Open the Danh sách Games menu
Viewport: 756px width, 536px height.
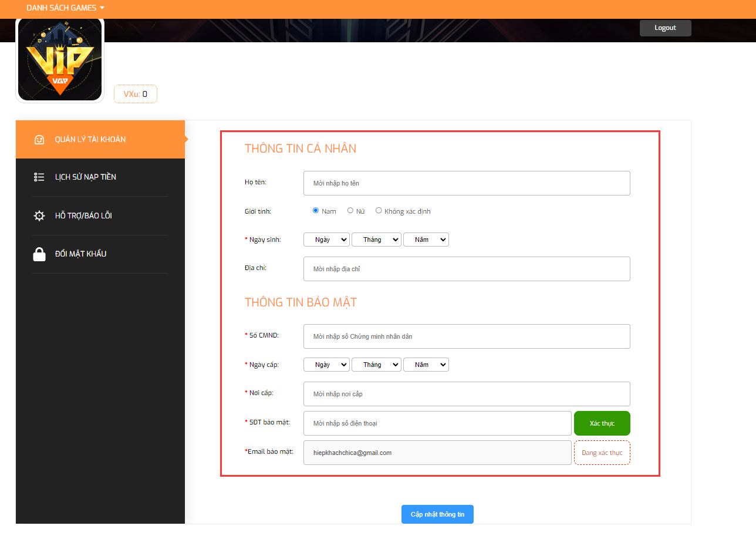pyautogui.click(x=65, y=8)
